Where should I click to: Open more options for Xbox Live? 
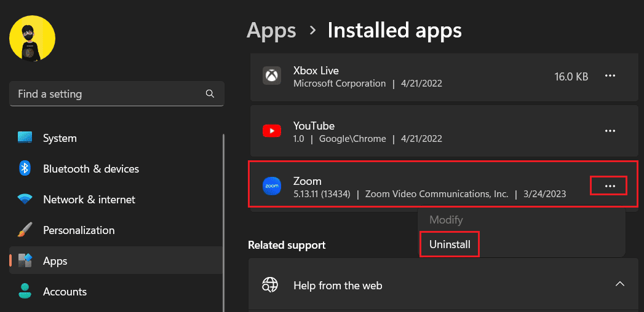coord(610,76)
